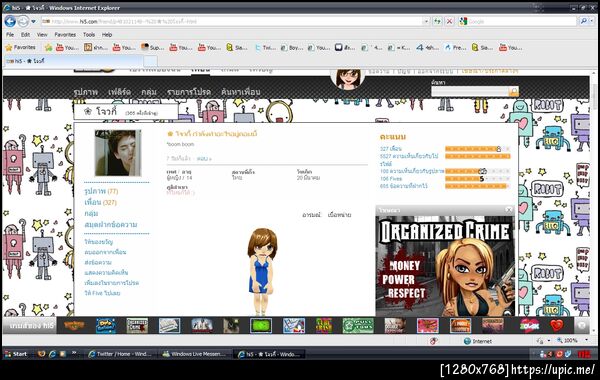This screenshot has width=600, height=380.
Task: Open the กลุ่ม item in the dark navigation bar
Action: click(x=149, y=92)
